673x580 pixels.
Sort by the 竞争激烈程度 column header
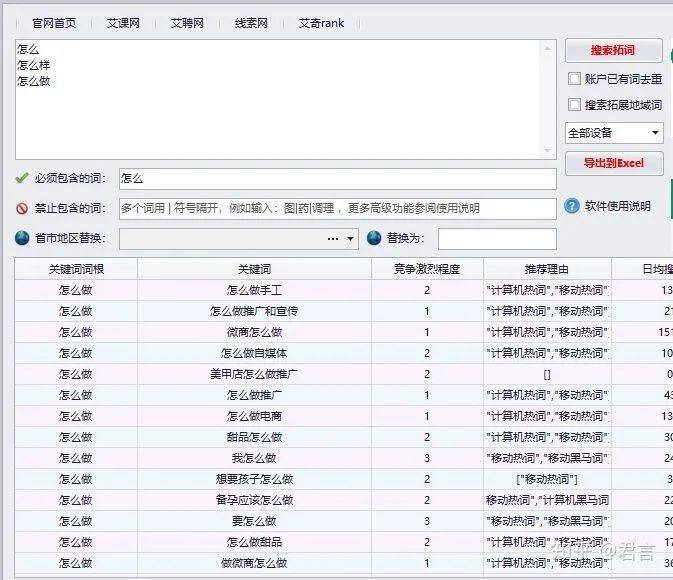click(427, 269)
